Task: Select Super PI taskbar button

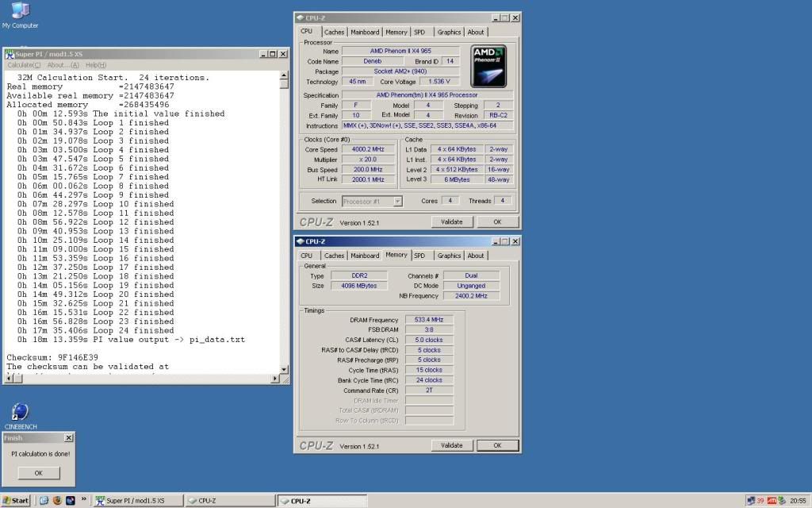Action: pos(137,501)
